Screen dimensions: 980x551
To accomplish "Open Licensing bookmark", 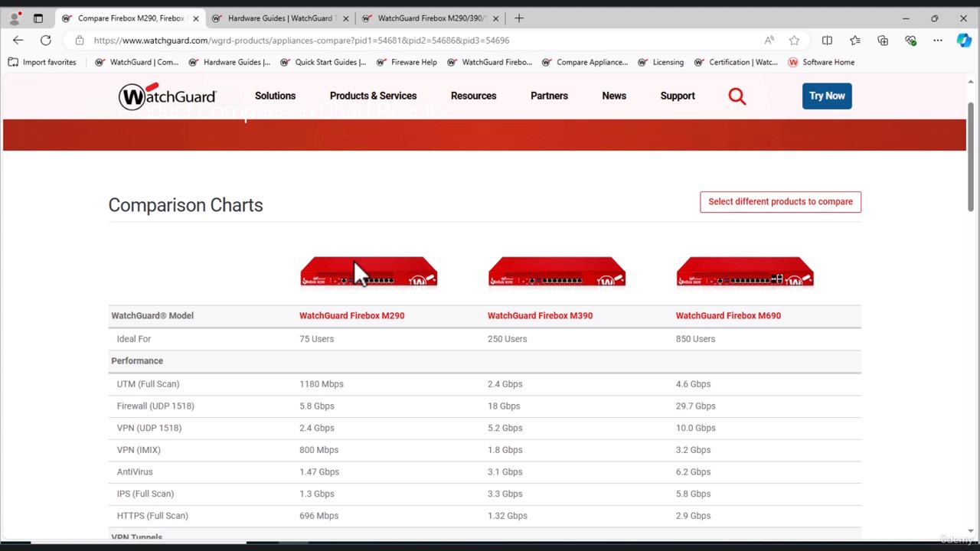I will (x=661, y=62).
